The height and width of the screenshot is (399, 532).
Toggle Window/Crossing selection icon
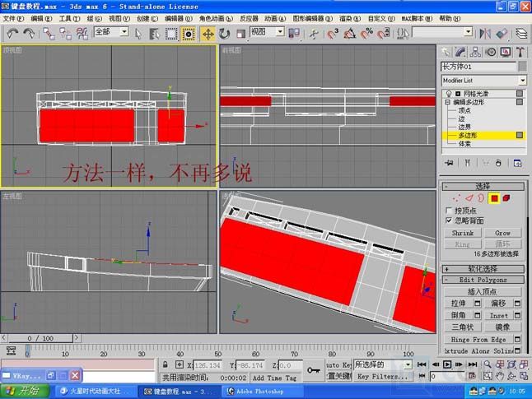pos(189,34)
